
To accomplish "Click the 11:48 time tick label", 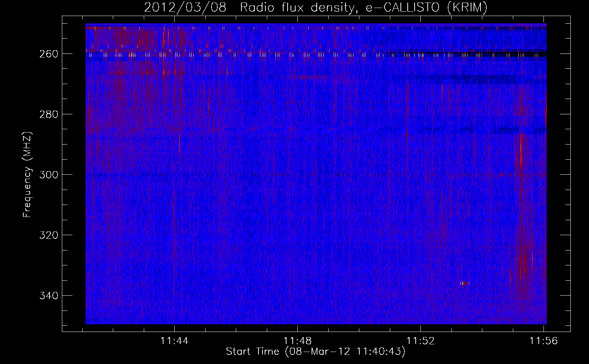I will coord(298,341).
